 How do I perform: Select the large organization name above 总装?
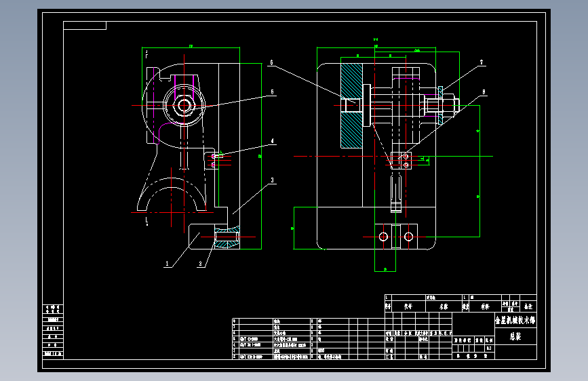[515, 320]
